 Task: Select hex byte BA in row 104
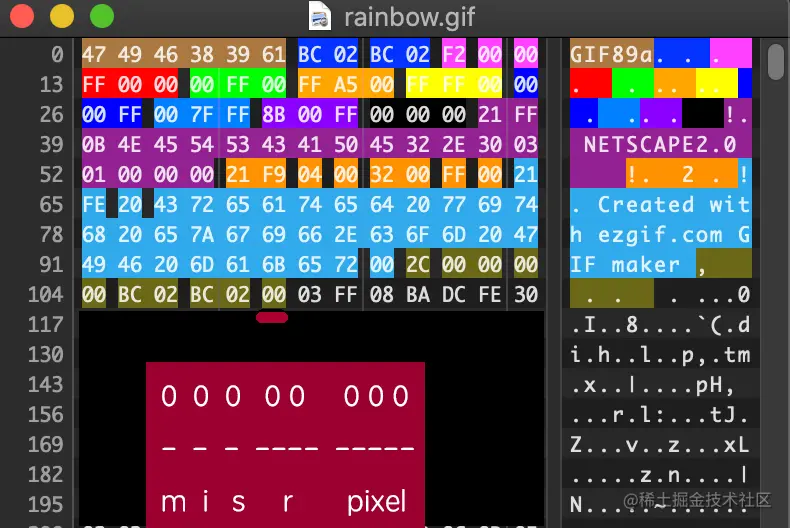418,294
